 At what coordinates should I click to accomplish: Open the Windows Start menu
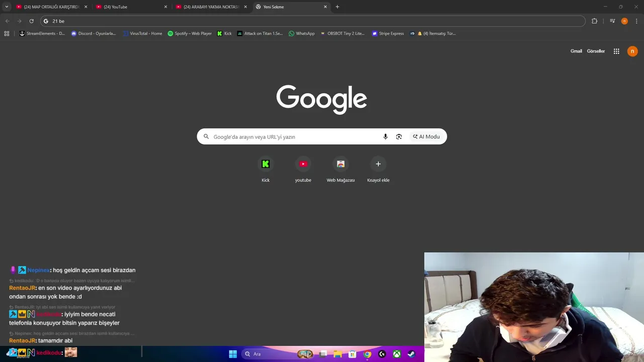pos(233,354)
